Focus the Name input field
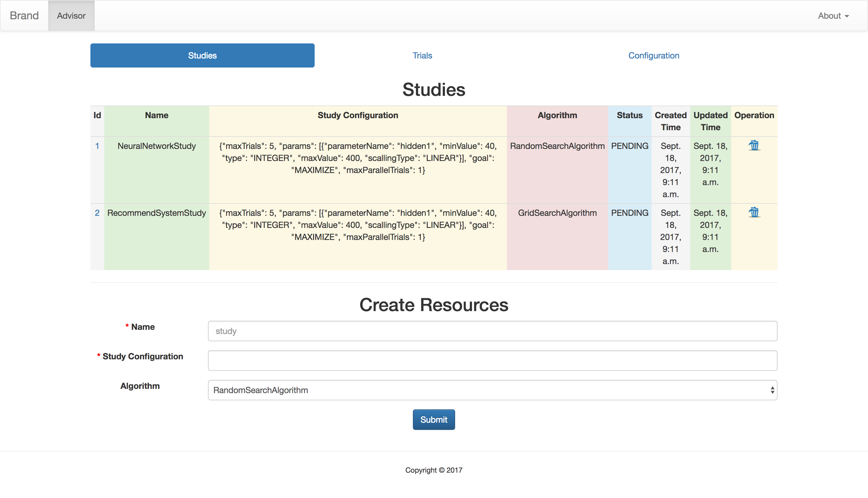This screenshot has width=868, height=498. (492, 331)
